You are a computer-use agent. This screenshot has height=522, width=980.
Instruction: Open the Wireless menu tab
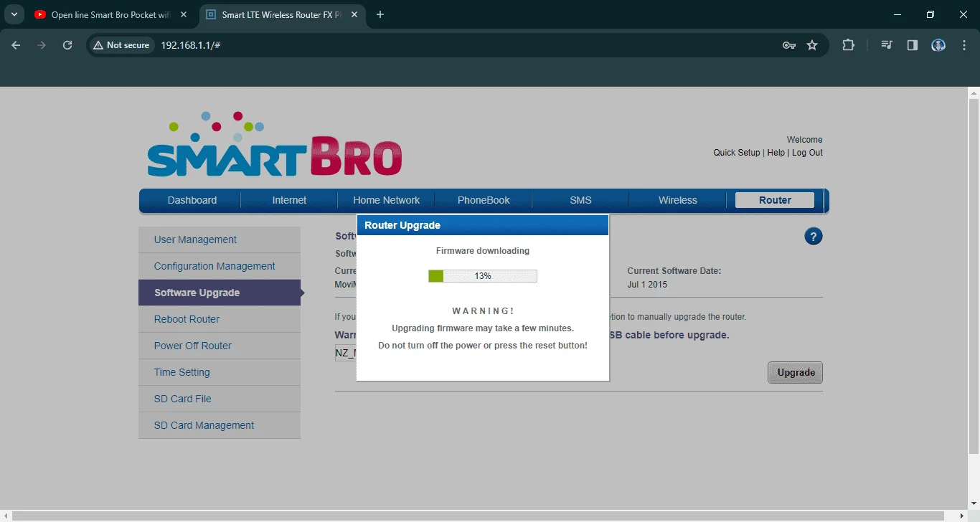(x=678, y=200)
